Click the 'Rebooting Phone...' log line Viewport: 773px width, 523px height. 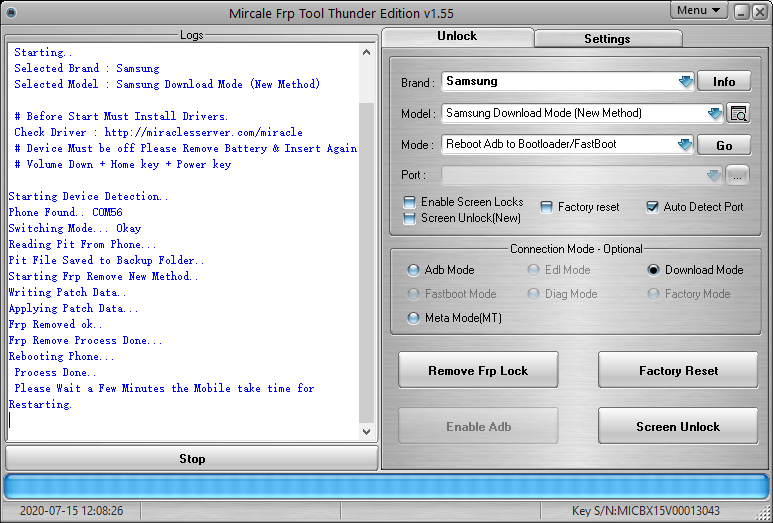[x=62, y=356]
